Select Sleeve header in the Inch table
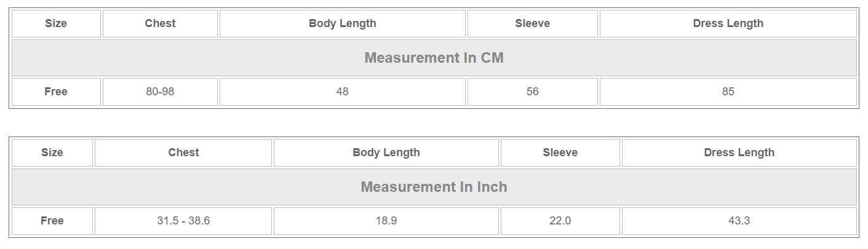This screenshot has width=868, height=249. (x=560, y=153)
